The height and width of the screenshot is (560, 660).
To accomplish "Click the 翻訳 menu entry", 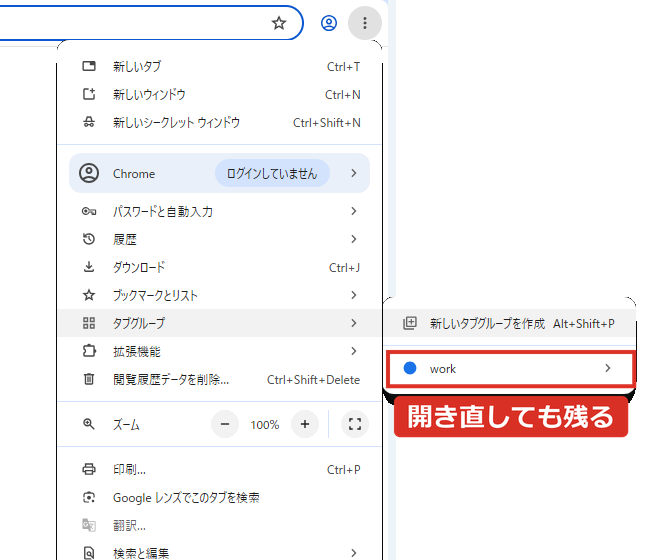I will pos(220,525).
